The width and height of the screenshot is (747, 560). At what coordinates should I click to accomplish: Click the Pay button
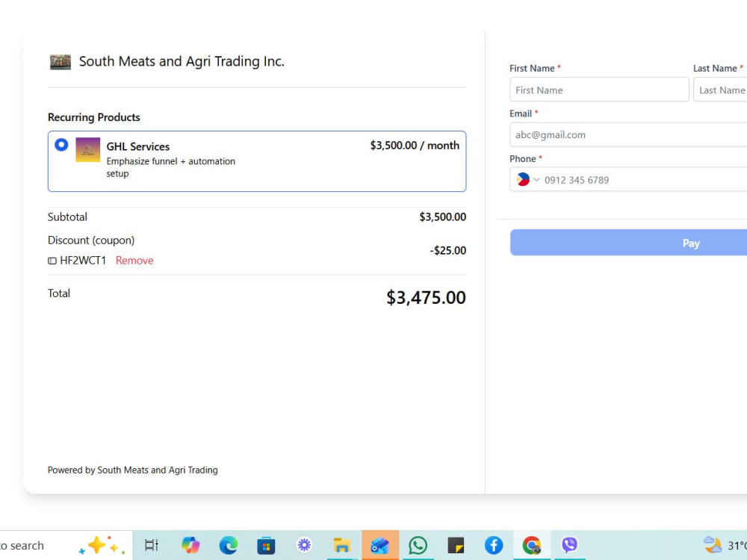(628, 243)
